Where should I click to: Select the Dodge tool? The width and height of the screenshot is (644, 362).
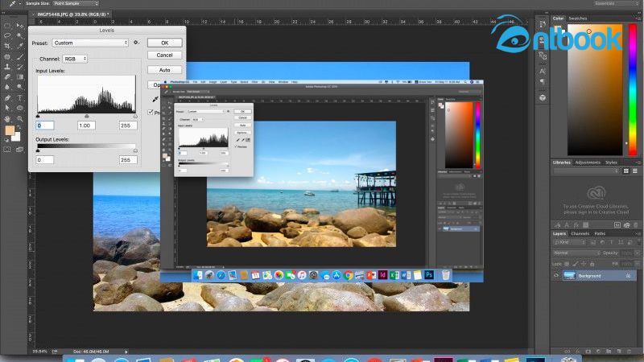coord(19,86)
